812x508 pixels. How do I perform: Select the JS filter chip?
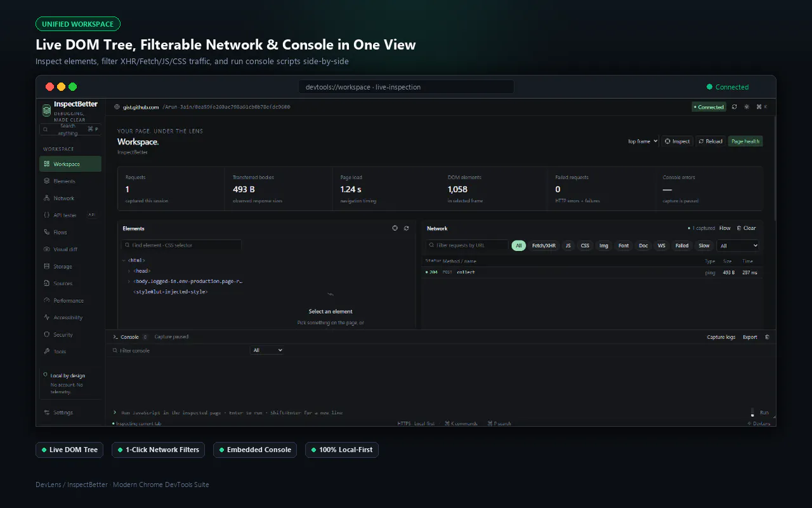pyautogui.click(x=568, y=246)
